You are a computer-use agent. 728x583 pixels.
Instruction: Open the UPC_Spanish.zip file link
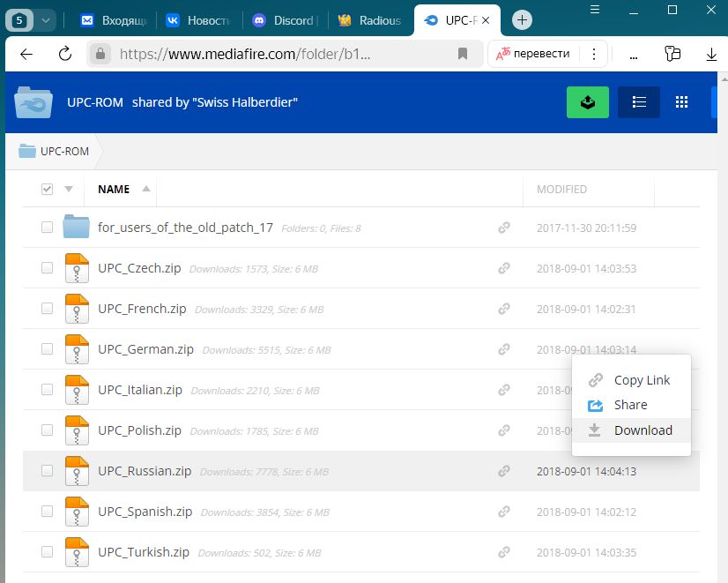pyautogui.click(x=145, y=512)
